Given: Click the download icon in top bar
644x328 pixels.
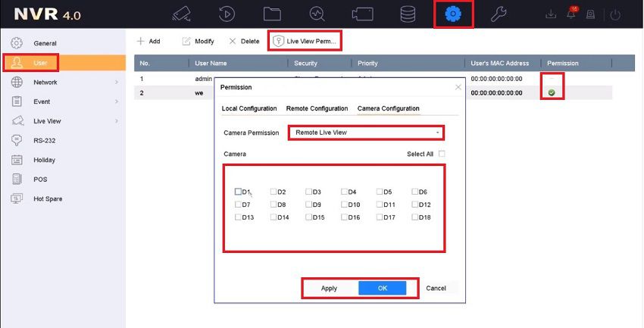Looking at the screenshot, I should [x=550, y=15].
